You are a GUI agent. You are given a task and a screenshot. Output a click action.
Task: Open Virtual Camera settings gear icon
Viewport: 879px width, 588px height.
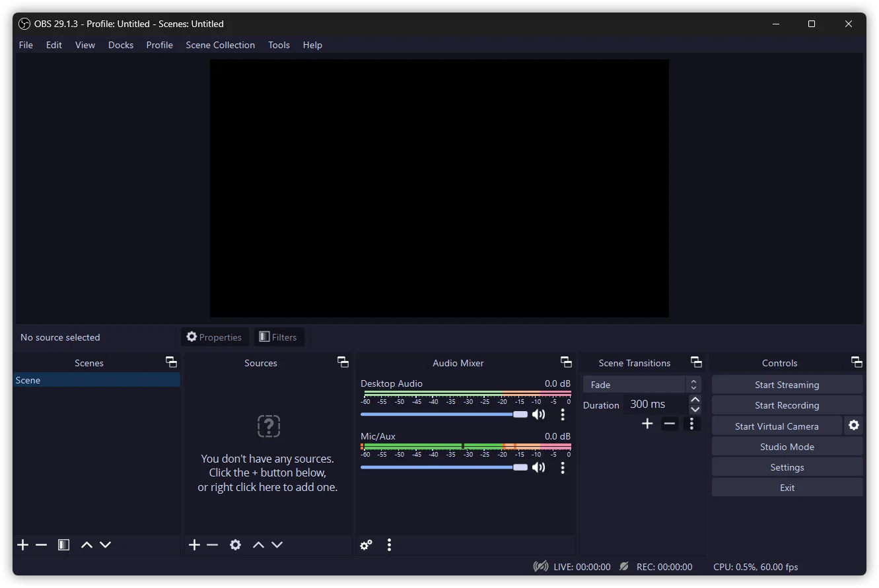click(x=853, y=426)
